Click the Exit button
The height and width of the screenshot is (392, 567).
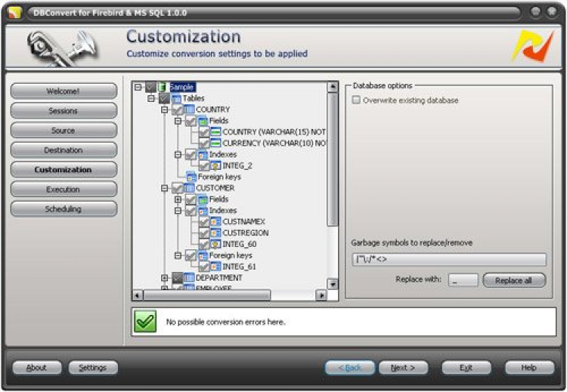(x=466, y=368)
